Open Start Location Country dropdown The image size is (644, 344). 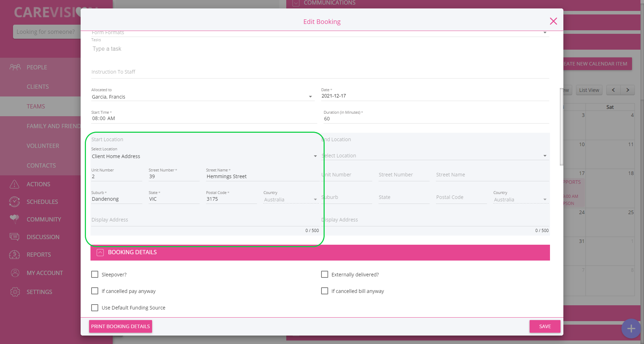coord(291,200)
